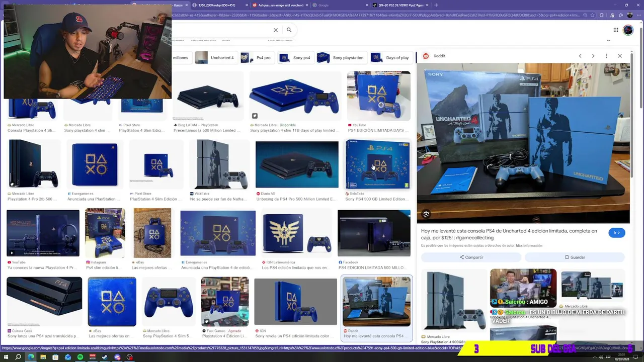Click 'Ya conoces la nueva Playstation 4' caption

[42, 268]
